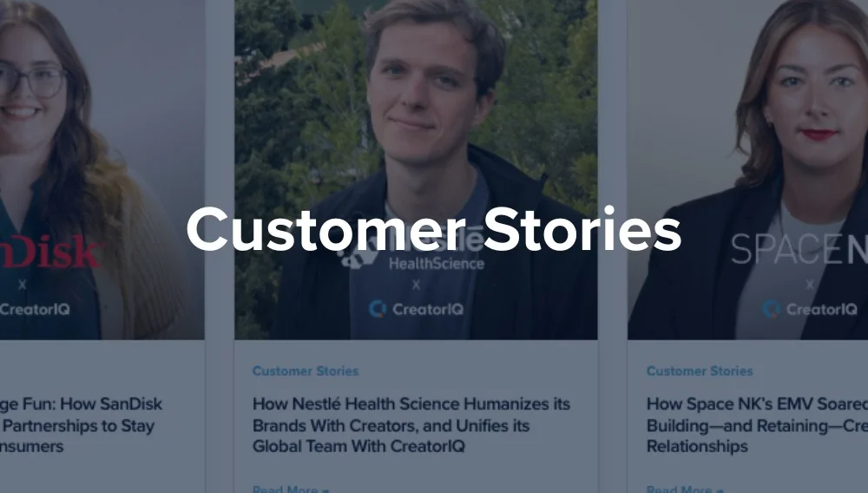868x493 pixels.
Task: Follow Read More under Nestlé story
Action: (285, 490)
